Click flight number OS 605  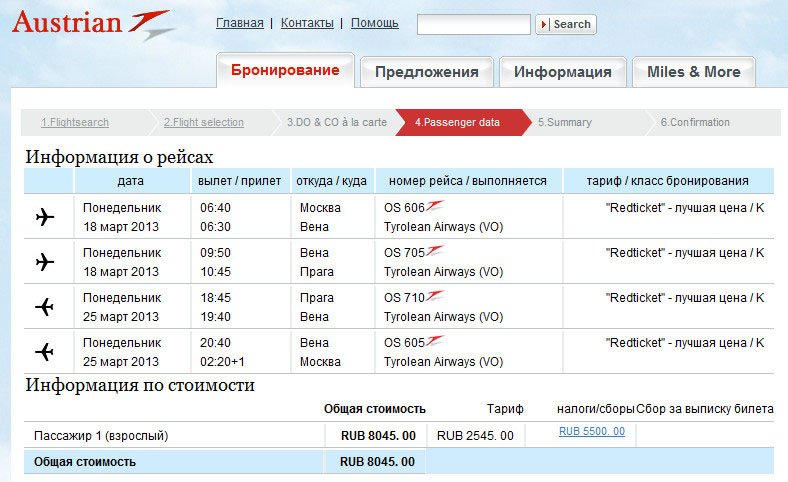click(405, 343)
